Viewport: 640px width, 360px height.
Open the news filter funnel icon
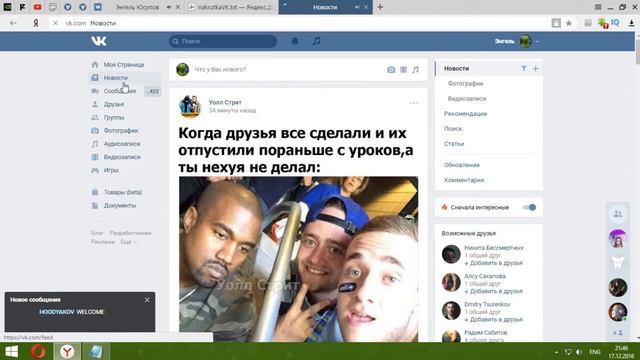click(x=524, y=69)
